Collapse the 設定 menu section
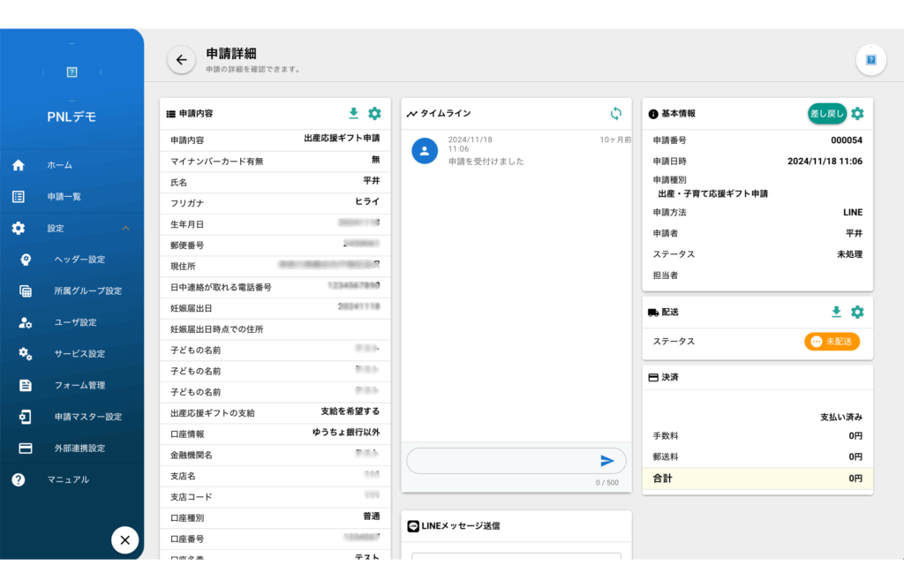 (125, 229)
